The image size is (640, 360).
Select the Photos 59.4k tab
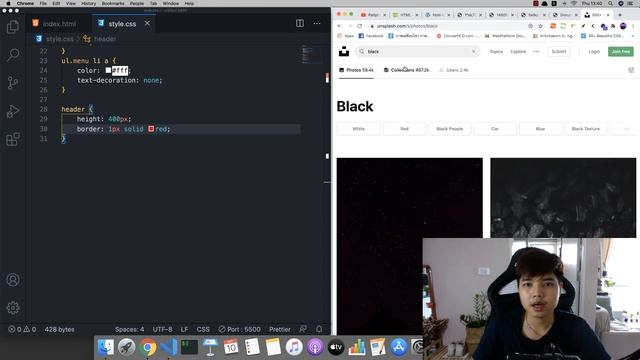click(x=356, y=70)
